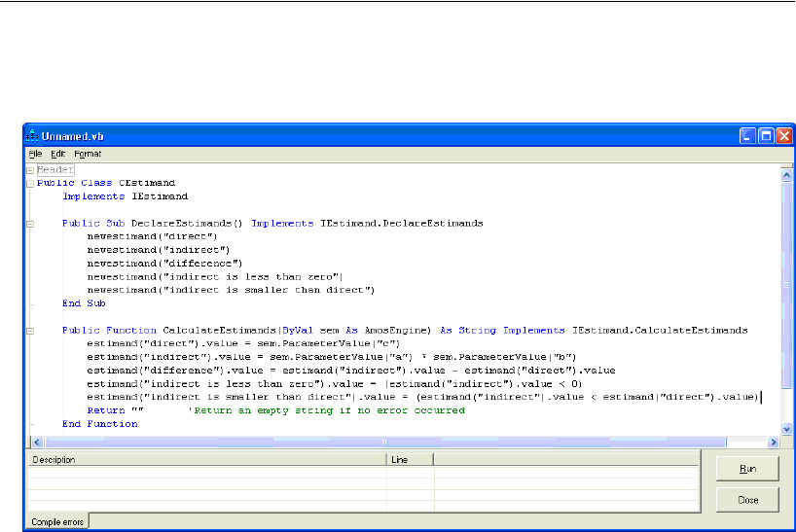Click the Line column header

click(410, 460)
